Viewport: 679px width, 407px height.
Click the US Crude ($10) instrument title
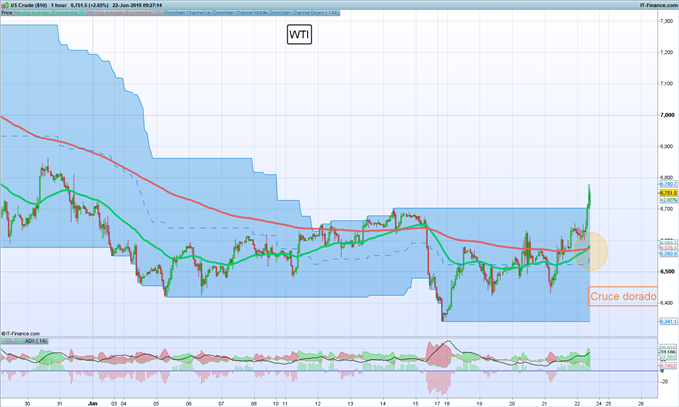tap(28, 5)
